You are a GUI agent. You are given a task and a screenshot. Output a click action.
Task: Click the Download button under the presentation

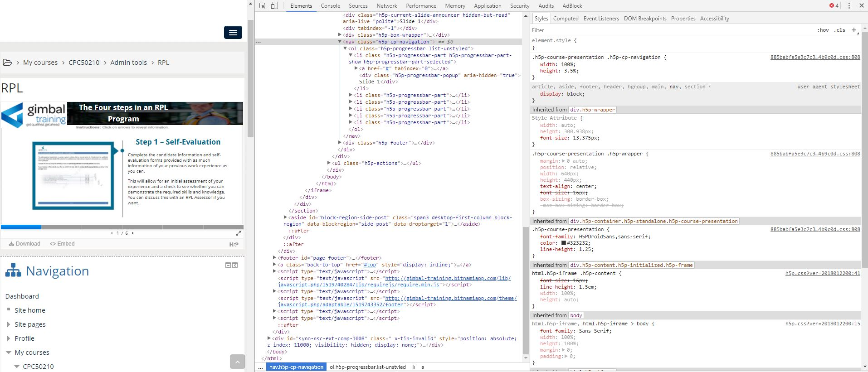point(24,244)
